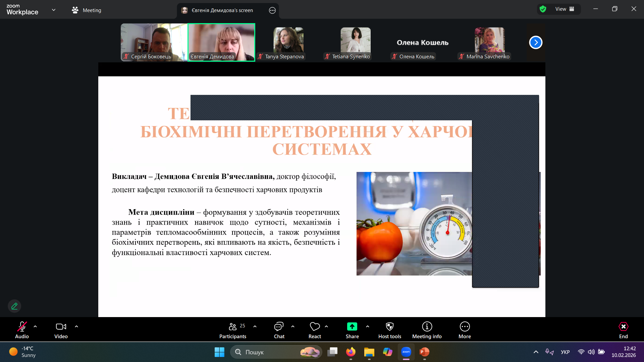Click the End meeting button
Image resolution: width=644 pixels, height=362 pixels.
623,330
